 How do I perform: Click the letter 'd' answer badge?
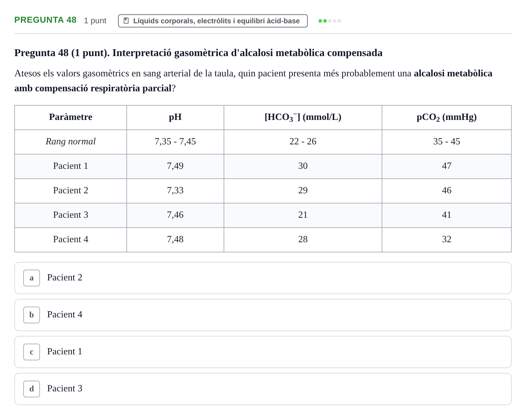pos(32,389)
